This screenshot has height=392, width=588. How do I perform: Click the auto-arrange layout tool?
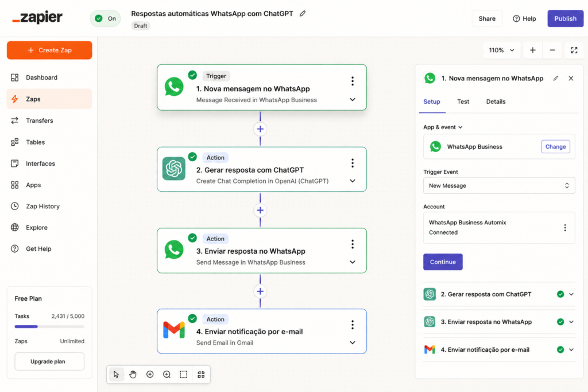201,374
